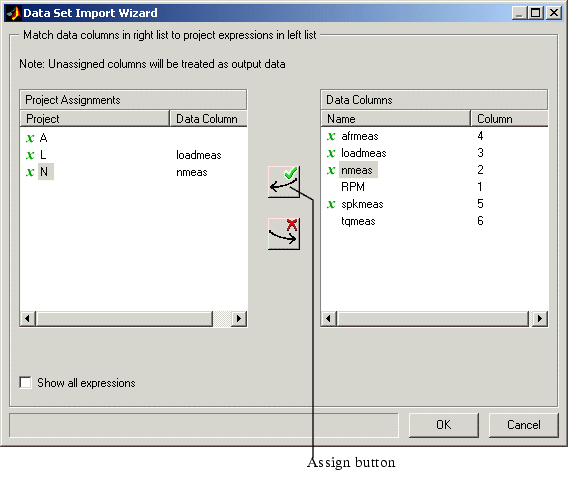Viewport: 568px width, 495px height.
Task: Click the Assign button with green checkmark
Action: (x=284, y=182)
